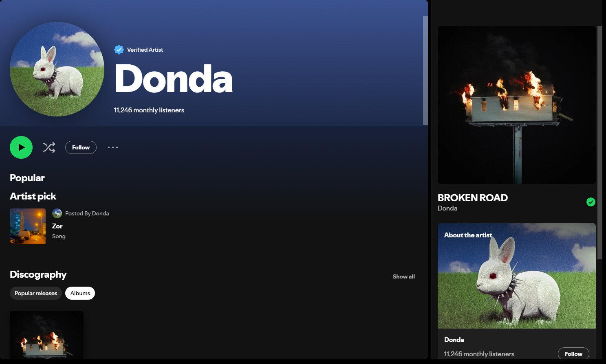Open Donda artist link under BROKEN ROAD
606x364 pixels.
tap(447, 208)
